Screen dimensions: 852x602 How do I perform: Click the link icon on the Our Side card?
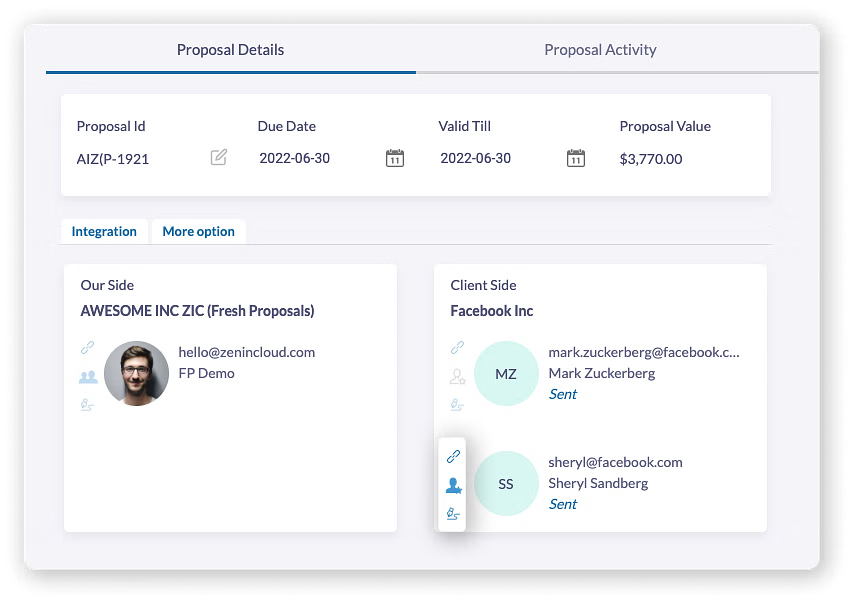pos(87,348)
